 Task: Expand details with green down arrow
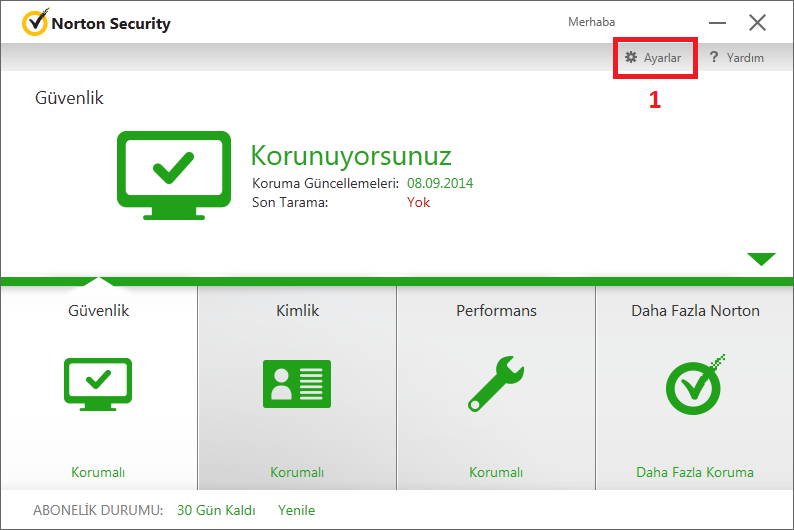(x=761, y=259)
